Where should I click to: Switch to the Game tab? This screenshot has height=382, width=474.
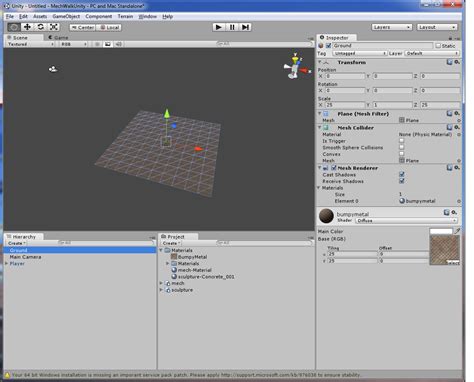pyautogui.click(x=58, y=37)
